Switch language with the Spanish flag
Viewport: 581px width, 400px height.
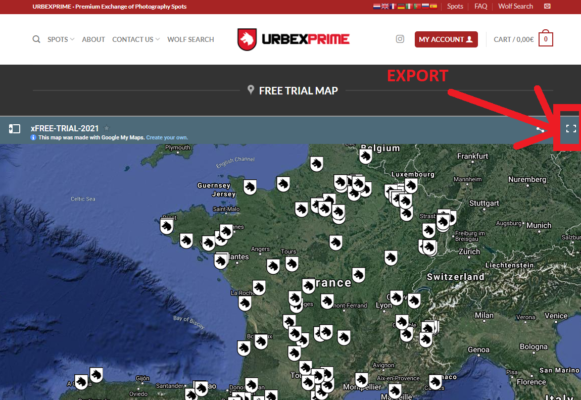click(434, 6)
